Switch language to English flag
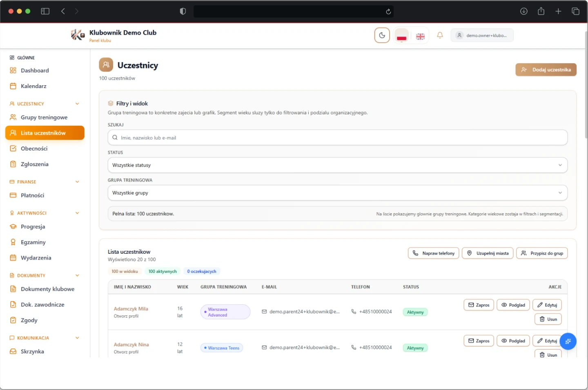588x390 pixels. click(x=420, y=36)
